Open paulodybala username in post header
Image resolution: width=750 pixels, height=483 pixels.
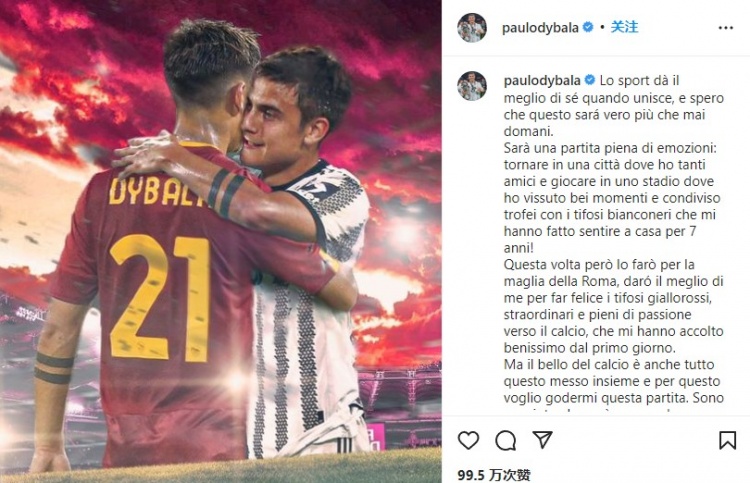[540, 28]
